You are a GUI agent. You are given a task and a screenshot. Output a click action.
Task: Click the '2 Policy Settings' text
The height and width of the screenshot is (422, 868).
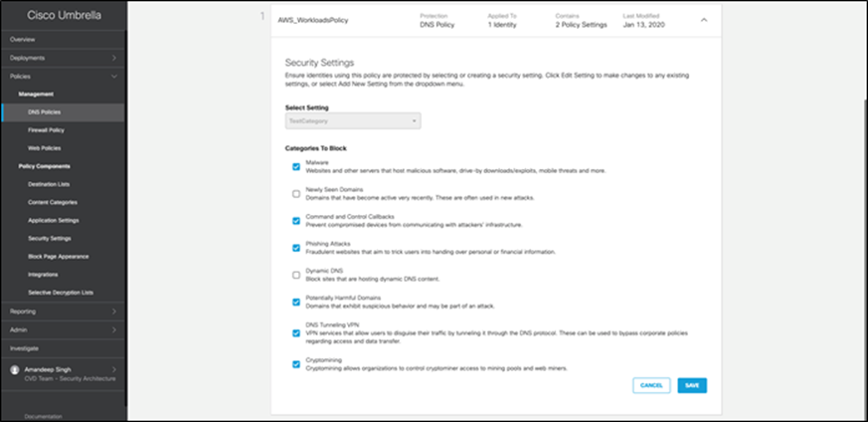click(x=581, y=25)
